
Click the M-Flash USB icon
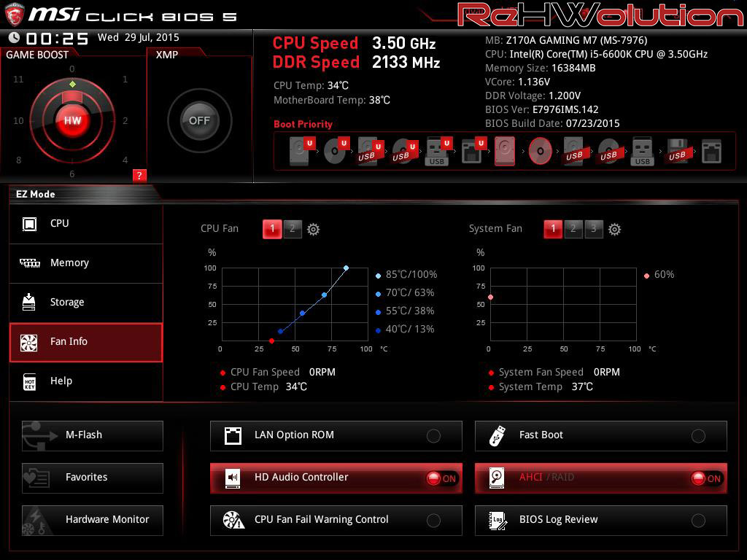(x=36, y=435)
